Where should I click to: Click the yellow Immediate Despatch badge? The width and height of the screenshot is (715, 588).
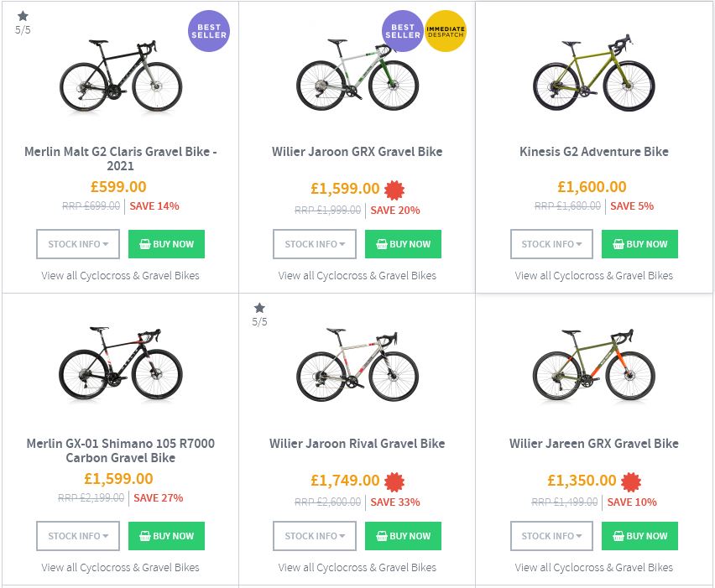pyautogui.click(x=446, y=32)
